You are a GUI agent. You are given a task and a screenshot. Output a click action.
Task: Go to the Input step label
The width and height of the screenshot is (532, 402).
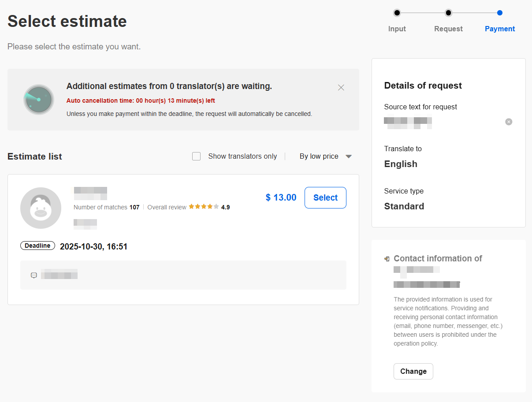click(x=397, y=29)
